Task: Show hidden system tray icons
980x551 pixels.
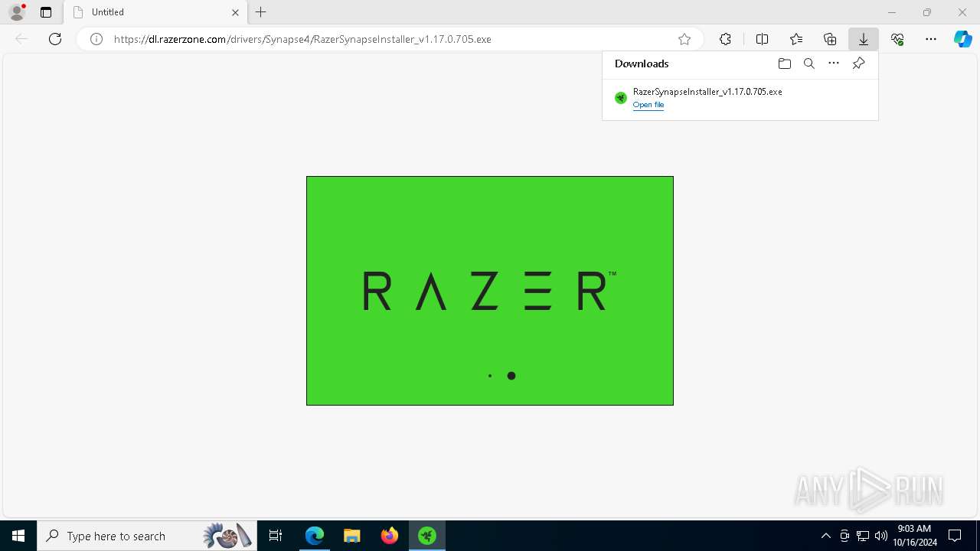Action: 826,536
